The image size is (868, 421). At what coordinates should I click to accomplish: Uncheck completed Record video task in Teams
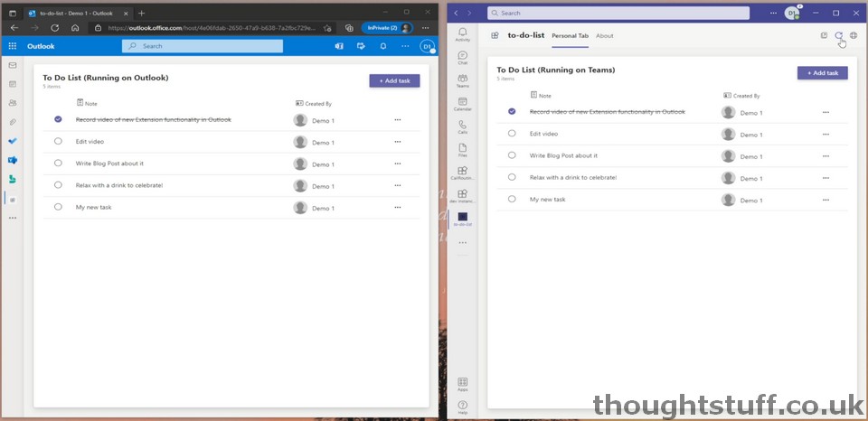(512, 111)
